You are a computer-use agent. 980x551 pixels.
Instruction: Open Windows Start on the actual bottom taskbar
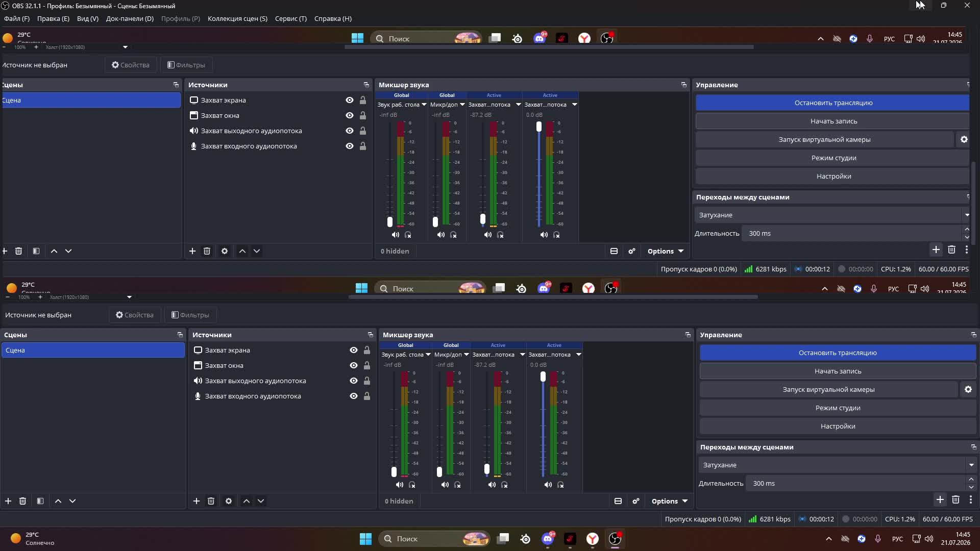click(x=366, y=539)
